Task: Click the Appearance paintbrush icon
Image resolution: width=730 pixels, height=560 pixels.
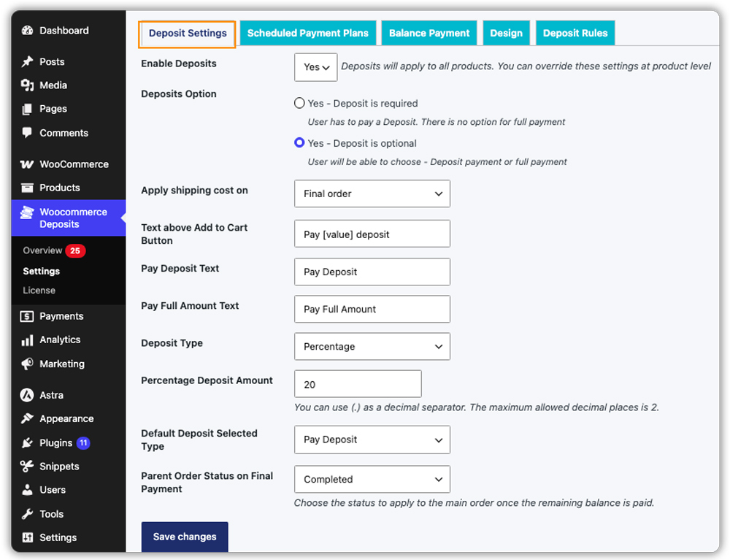Action: pos(27,418)
